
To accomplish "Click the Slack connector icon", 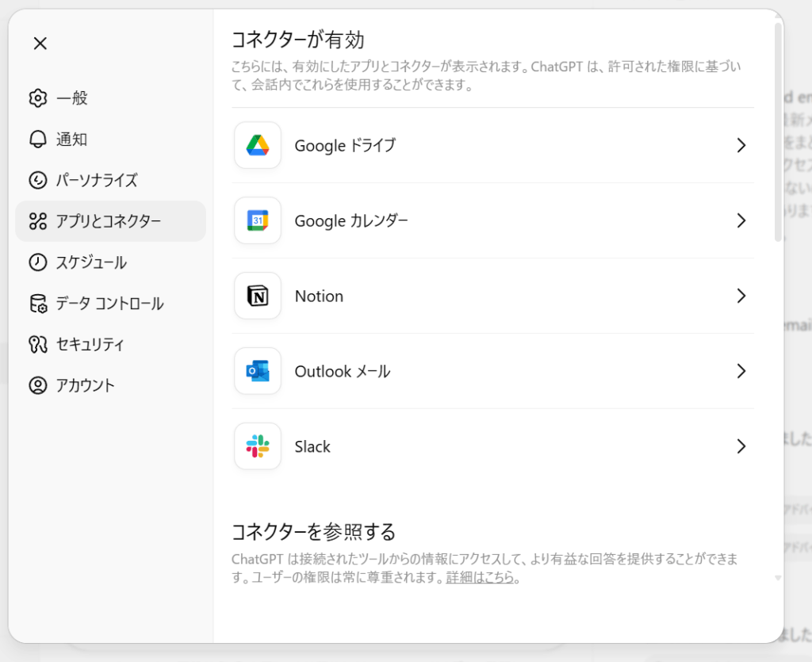I will coord(257,446).
